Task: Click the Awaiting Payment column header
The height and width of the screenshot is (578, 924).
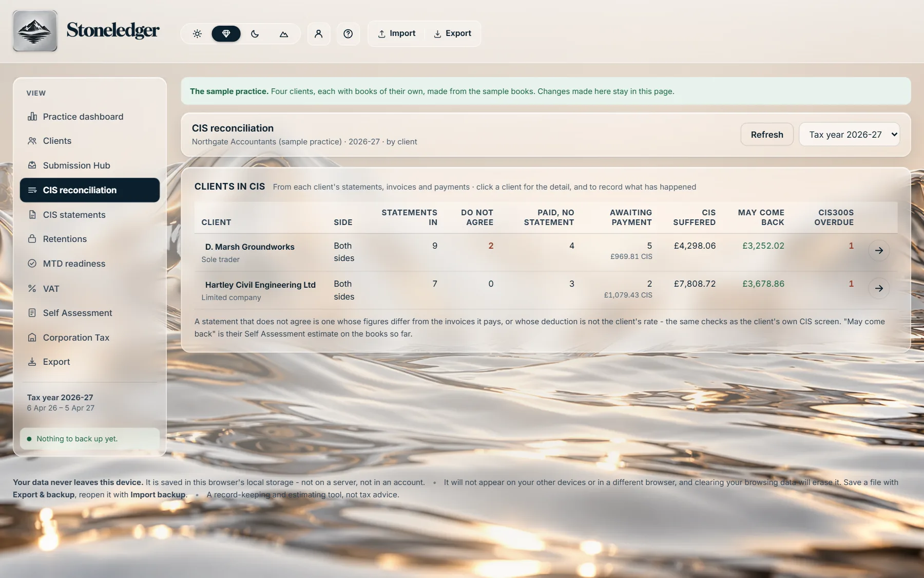Action: [631, 217]
